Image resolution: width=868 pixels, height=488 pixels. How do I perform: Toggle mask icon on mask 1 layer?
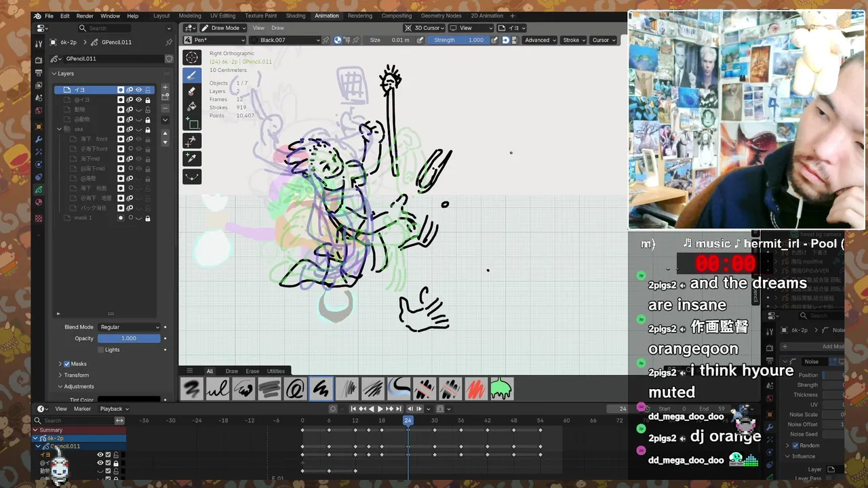[121, 218]
